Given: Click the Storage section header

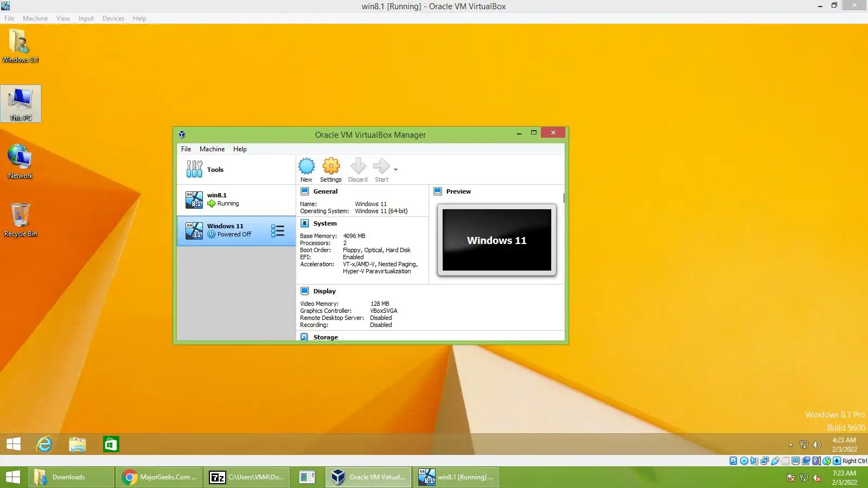Looking at the screenshot, I should 325,337.
